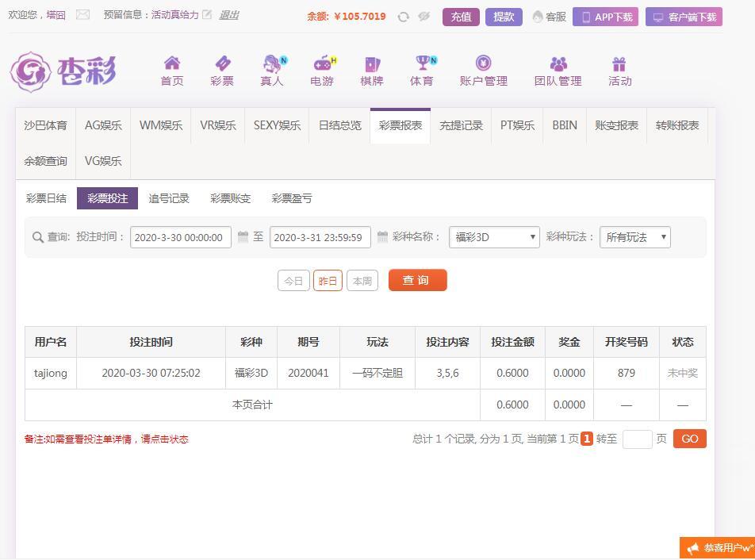
Task: Open 彩种玩法 dropdown 所有玩法
Action: pos(635,237)
